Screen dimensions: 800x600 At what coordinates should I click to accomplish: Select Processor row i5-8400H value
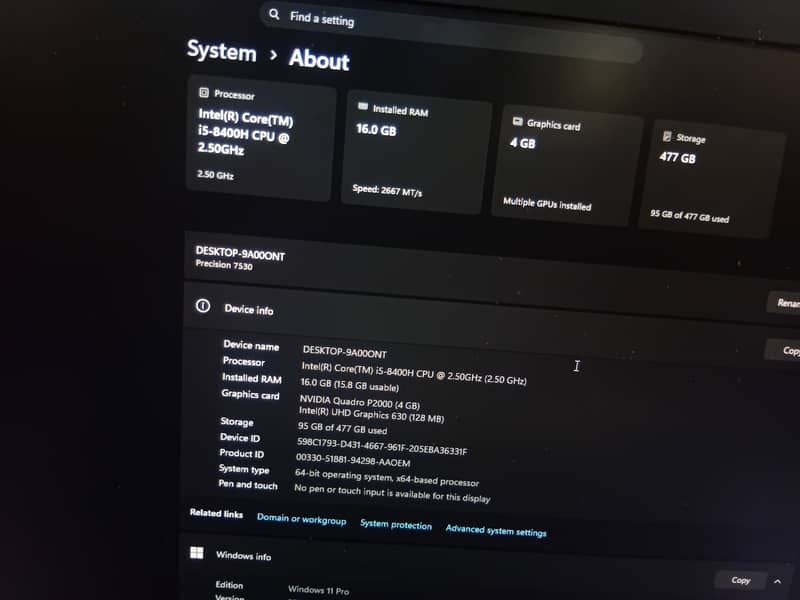[414, 373]
